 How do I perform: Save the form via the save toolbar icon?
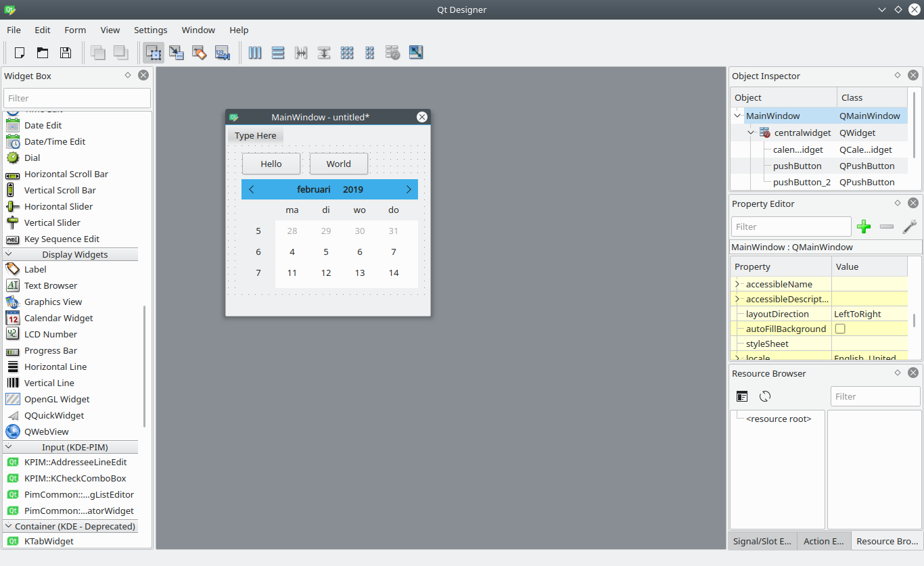coord(64,52)
